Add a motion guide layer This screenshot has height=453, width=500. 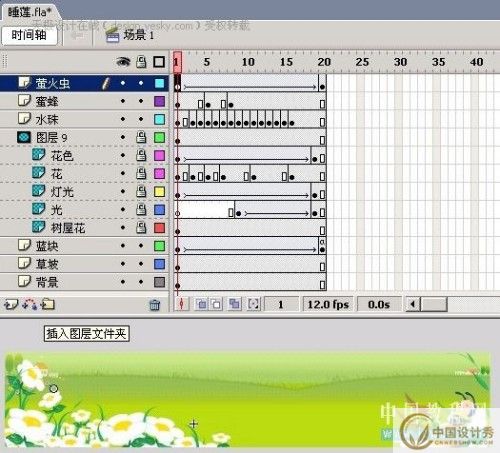[x=30, y=304]
